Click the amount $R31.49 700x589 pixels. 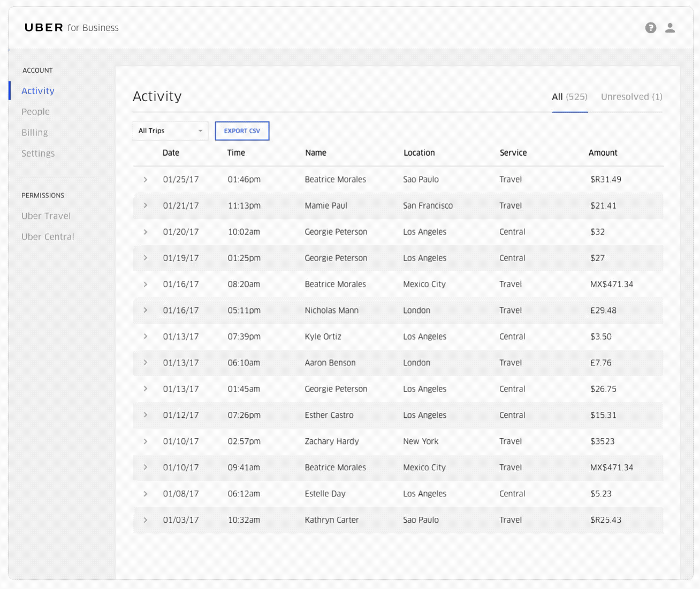(606, 180)
